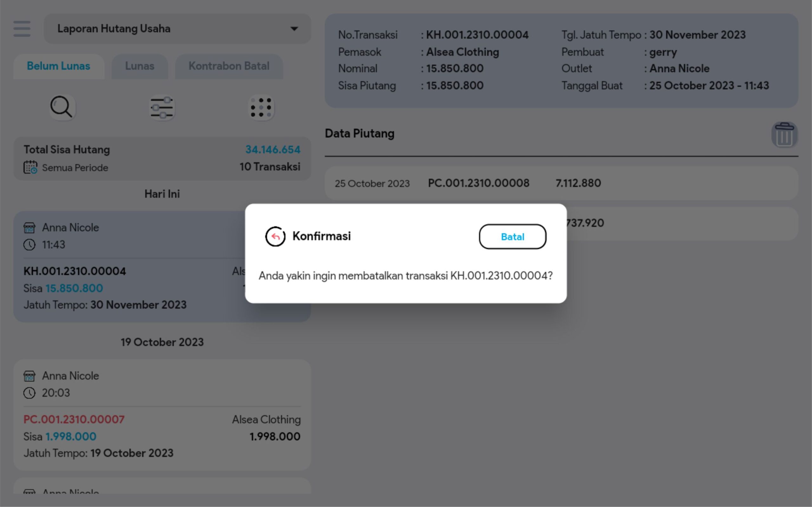Expand the Laporan Hutang Usaha dropdown arrow

(294, 29)
